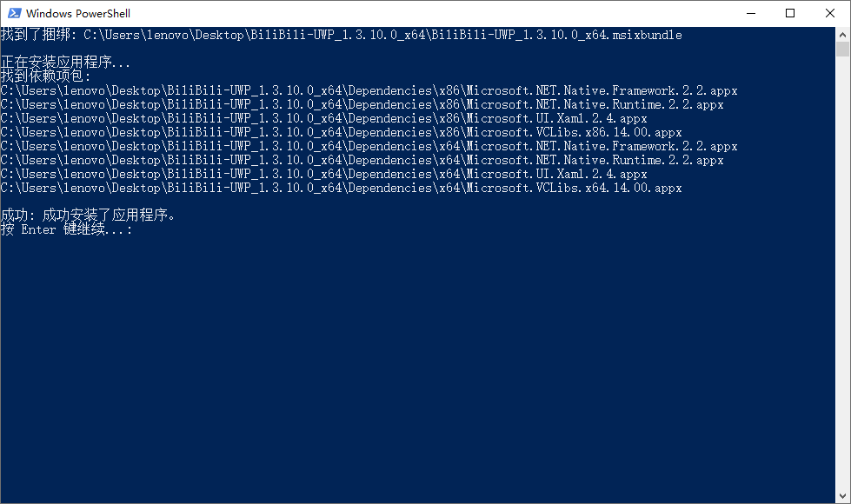Click the "正在安装应用程序..." line
The image size is (851, 504).
[66, 63]
